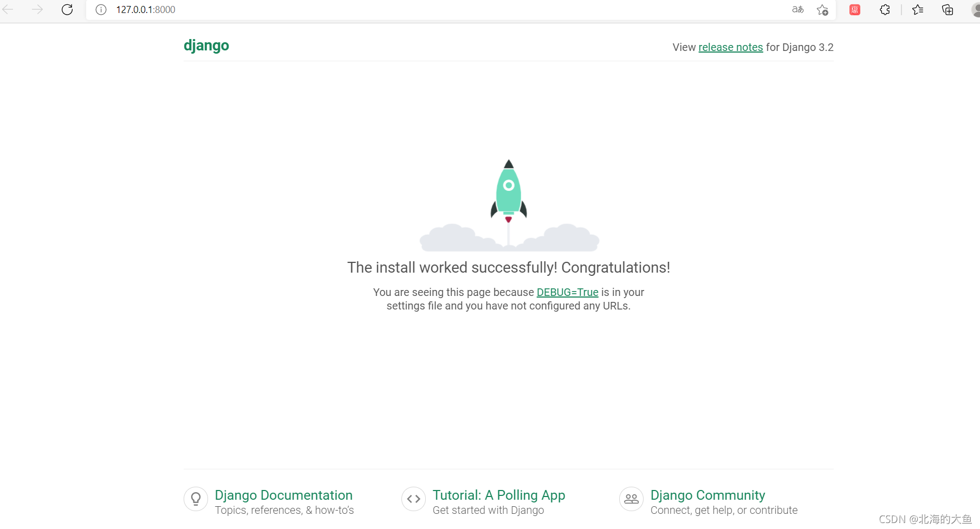Click the django logo heading

(206, 46)
